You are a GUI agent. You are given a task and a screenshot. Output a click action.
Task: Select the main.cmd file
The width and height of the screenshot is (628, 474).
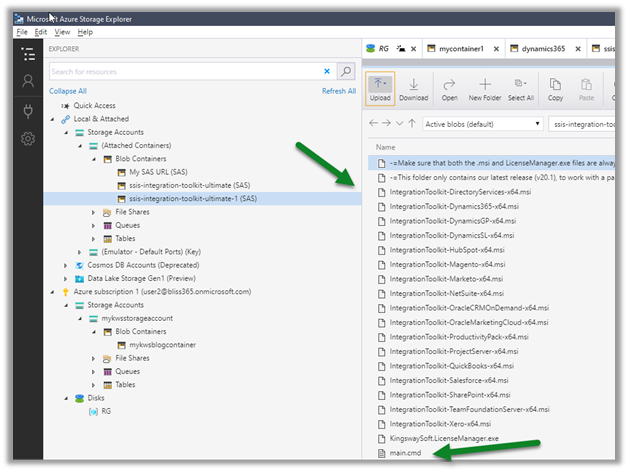(405, 451)
